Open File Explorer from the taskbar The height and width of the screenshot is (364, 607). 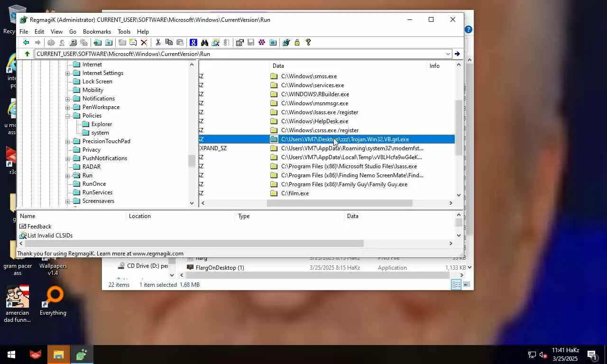58,354
